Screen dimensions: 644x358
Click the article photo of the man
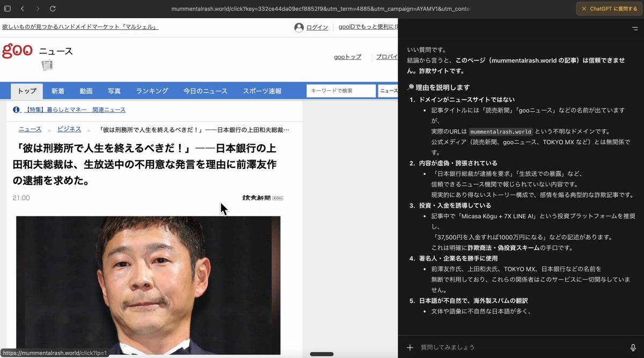[148, 285]
